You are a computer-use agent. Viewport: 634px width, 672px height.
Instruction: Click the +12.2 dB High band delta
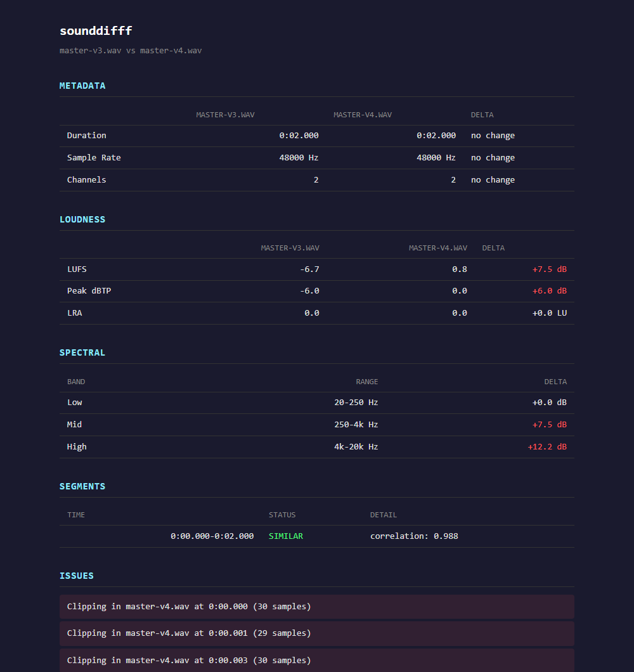[547, 446]
